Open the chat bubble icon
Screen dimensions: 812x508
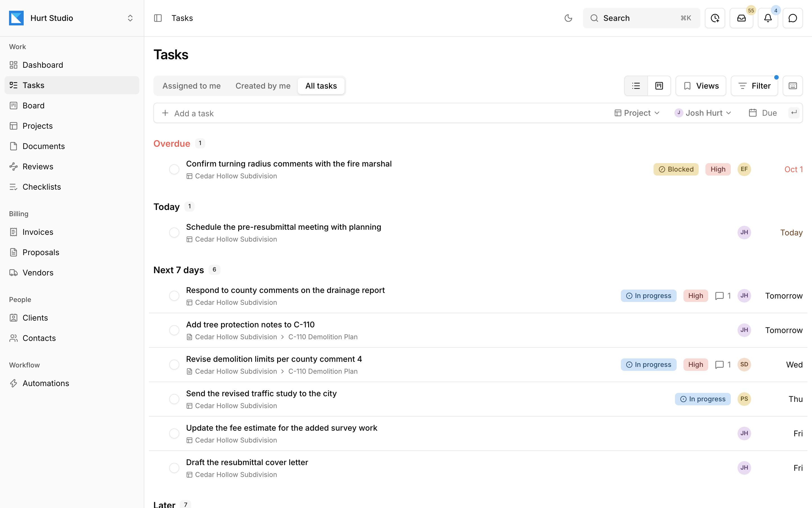(793, 18)
